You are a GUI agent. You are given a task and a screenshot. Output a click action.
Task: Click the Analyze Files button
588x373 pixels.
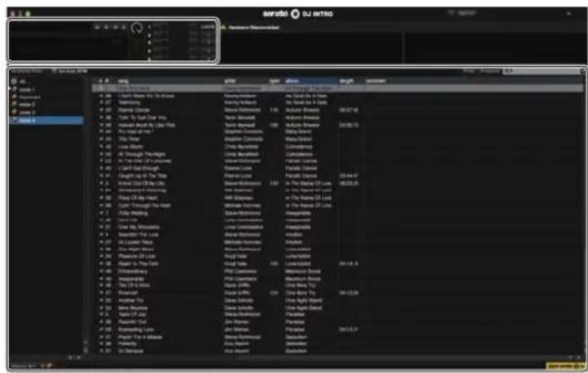(x=27, y=71)
